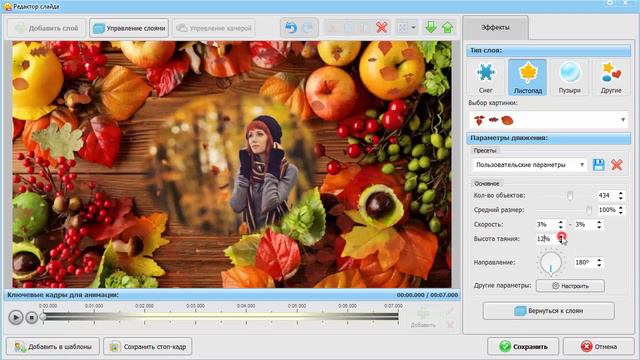The width and height of the screenshot is (640, 360).
Task: Click the Направление direction dial
Action: pyautogui.click(x=551, y=262)
